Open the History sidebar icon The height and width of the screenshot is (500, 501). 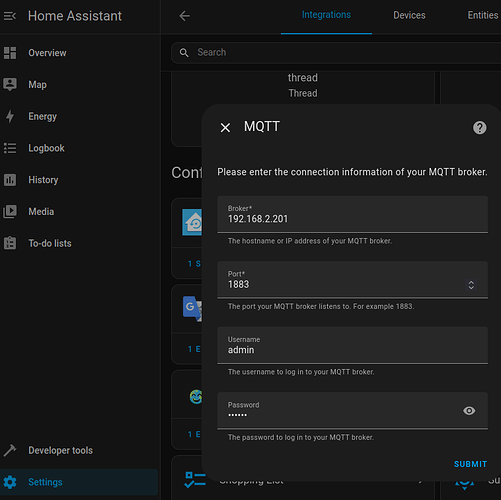pos(10,180)
